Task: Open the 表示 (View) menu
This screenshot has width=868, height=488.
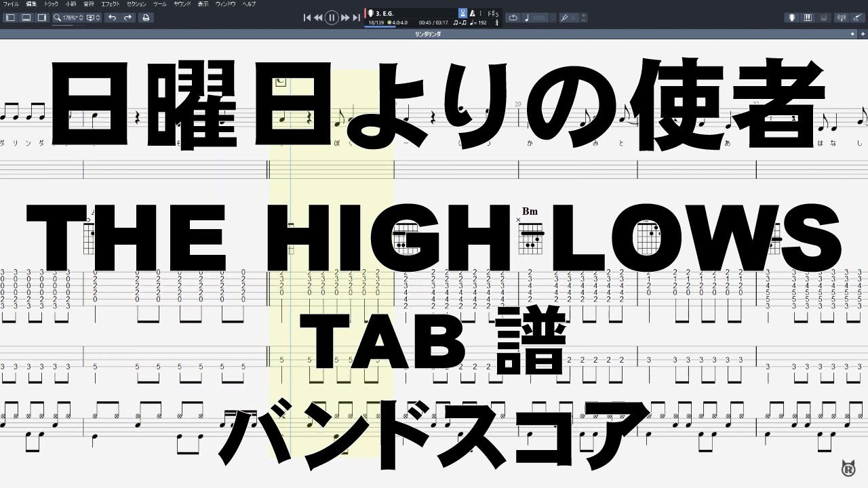Action: point(203,4)
